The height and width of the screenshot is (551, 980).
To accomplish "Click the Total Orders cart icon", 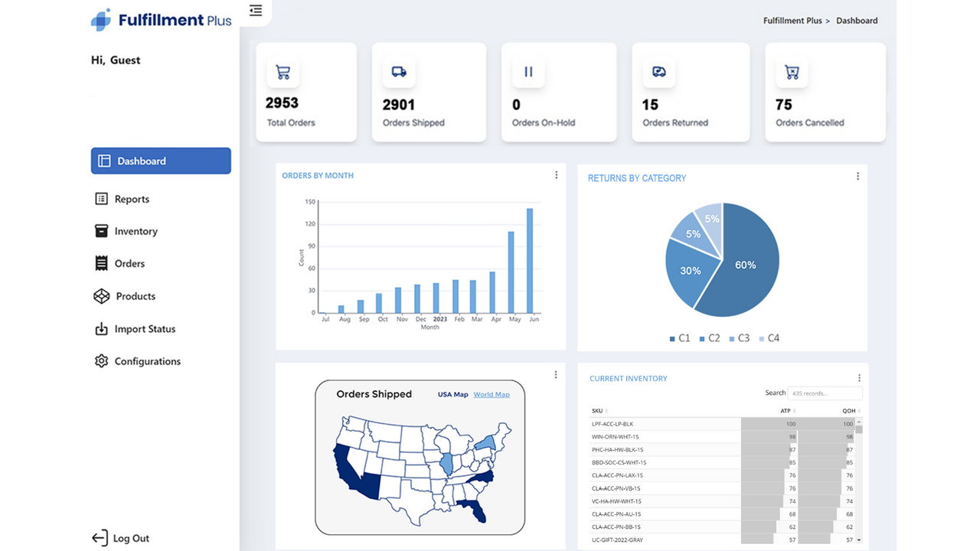I will (283, 71).
